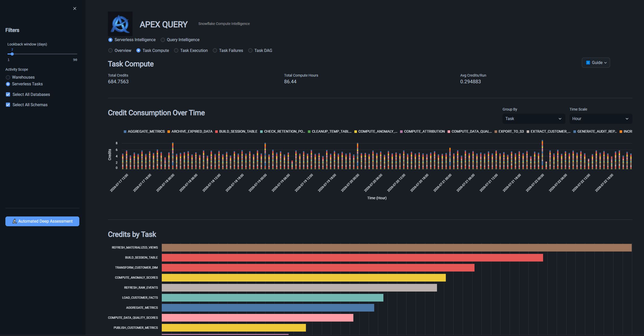This screenshot has height=336, width=644.
Task: Open the Time Scale Hour dropdown
Action: coord(601,119)
